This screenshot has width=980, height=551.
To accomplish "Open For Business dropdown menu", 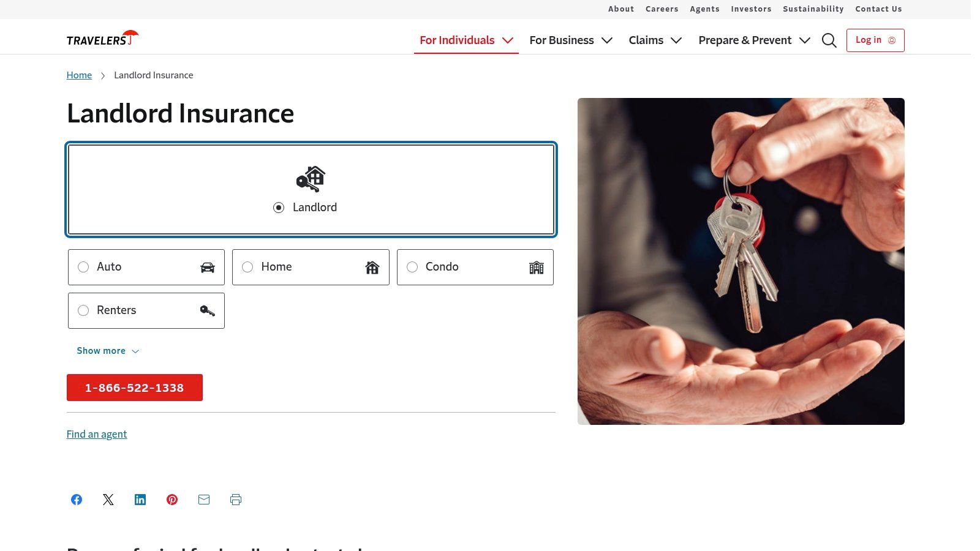I will tap(571, 40).
